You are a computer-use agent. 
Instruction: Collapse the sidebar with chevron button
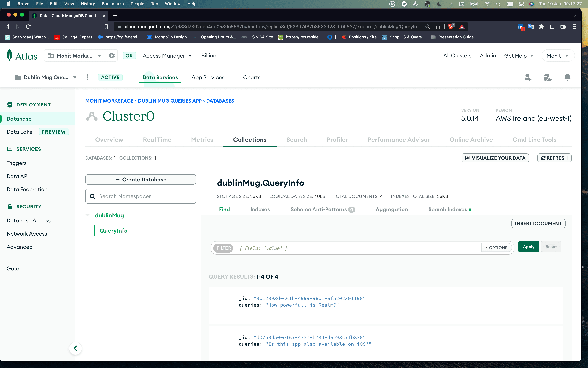click(x=75, y=348)
